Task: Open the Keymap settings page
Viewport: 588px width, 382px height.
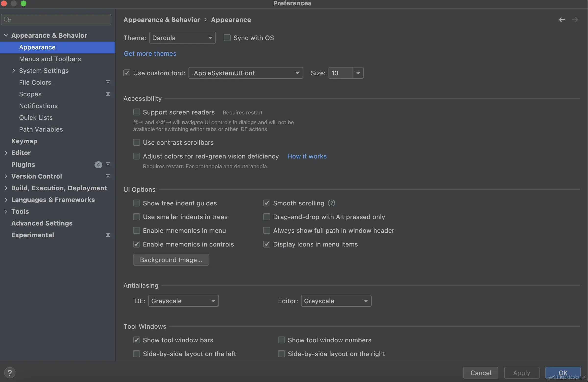Action: (x=24, y=141)
